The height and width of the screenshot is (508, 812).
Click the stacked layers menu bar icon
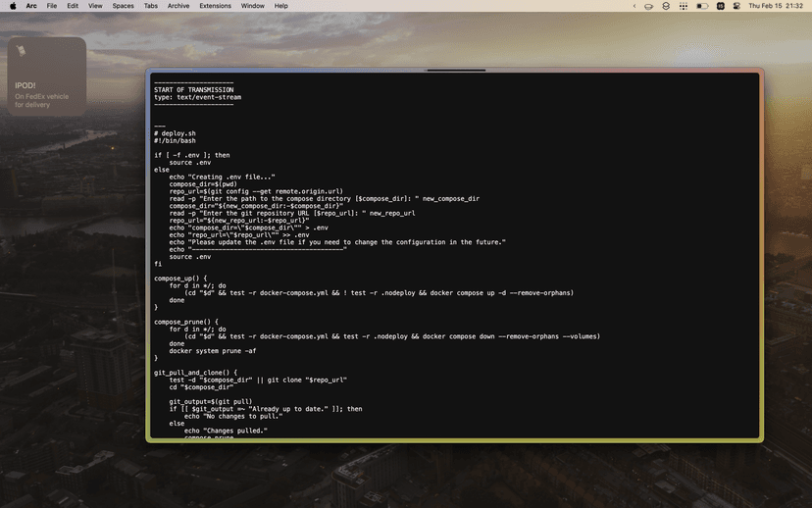click(666, 6)
